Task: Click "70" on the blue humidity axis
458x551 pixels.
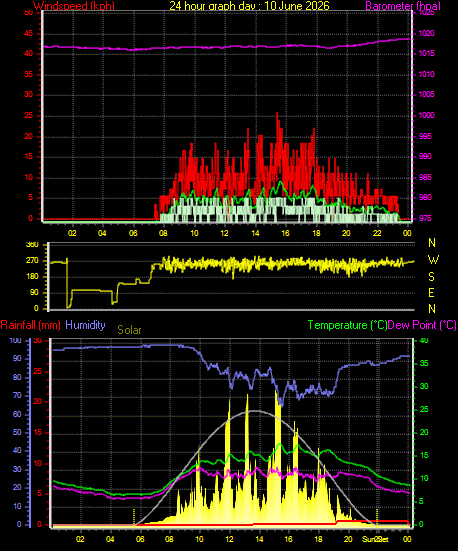Action: [x=17, y=396]
